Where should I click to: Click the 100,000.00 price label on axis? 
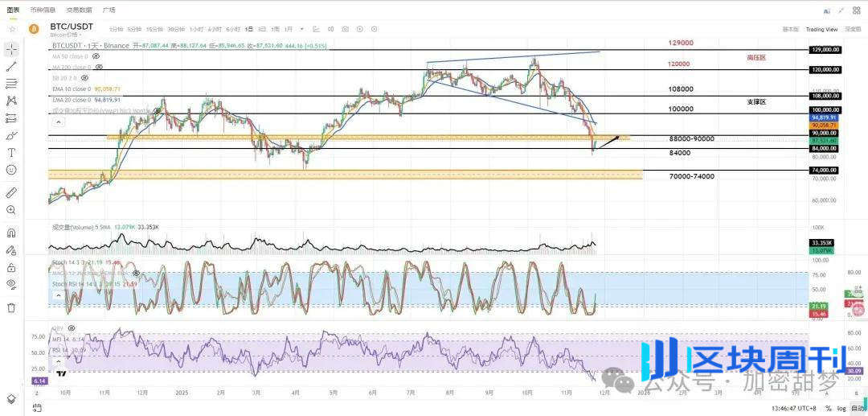pos(826,109)
